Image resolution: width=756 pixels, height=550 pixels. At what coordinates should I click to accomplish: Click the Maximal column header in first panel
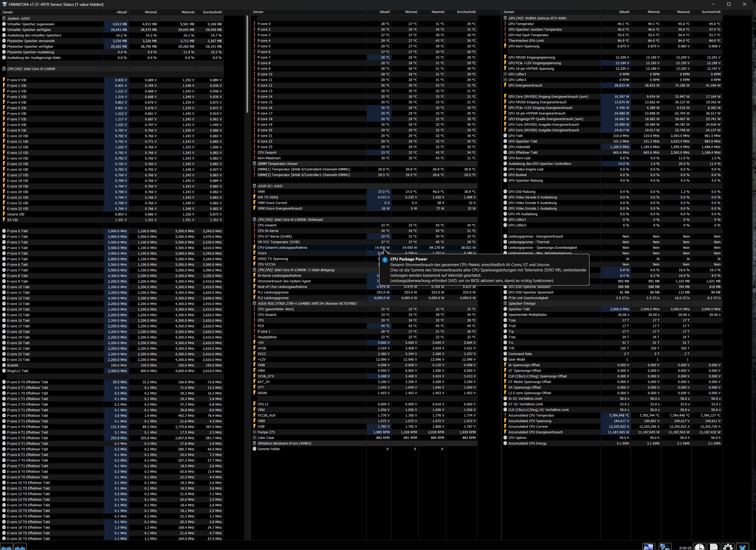(x=188, y=12)
